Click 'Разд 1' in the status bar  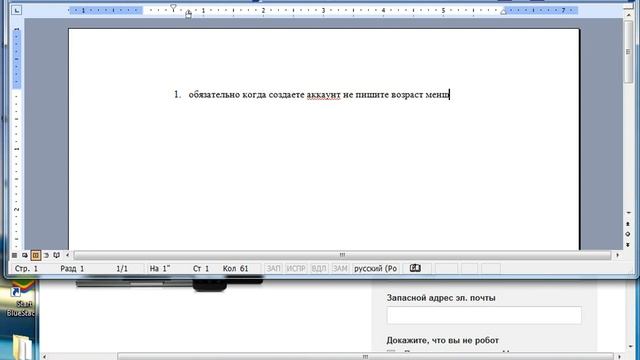(x=72, y=269)
